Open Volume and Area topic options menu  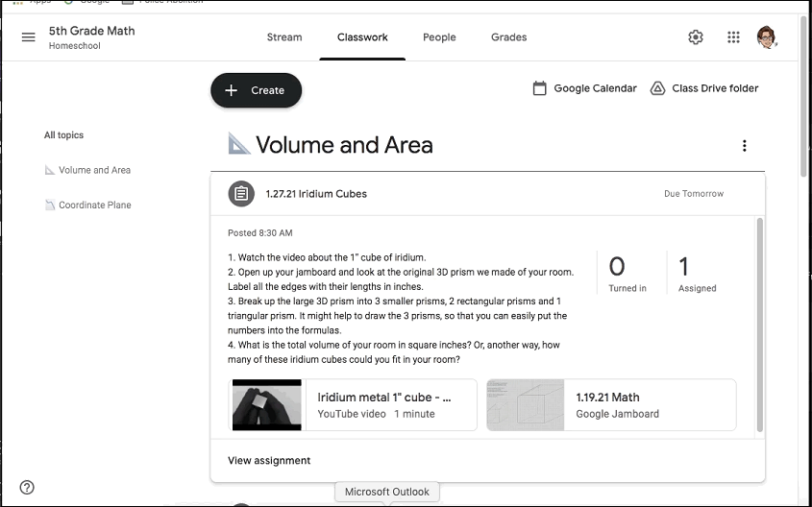[x=744, y=146]
